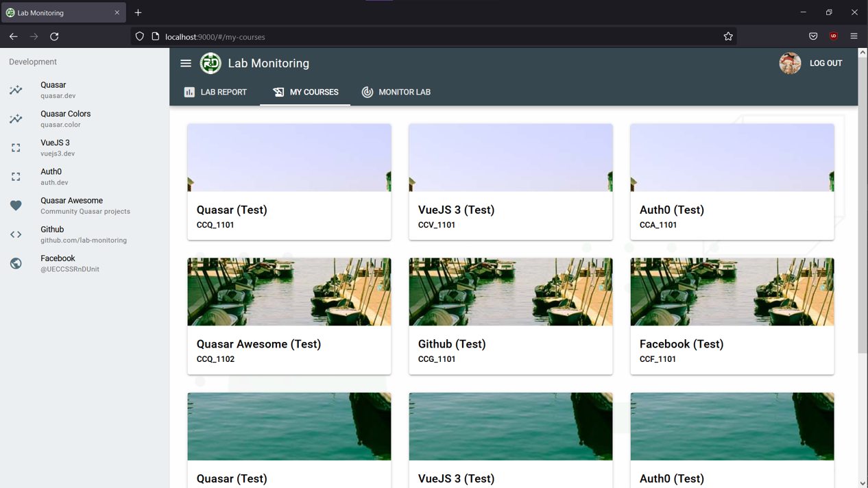
Task: Reload the page with the refresh icon
Action: click(x=54, y=36)
